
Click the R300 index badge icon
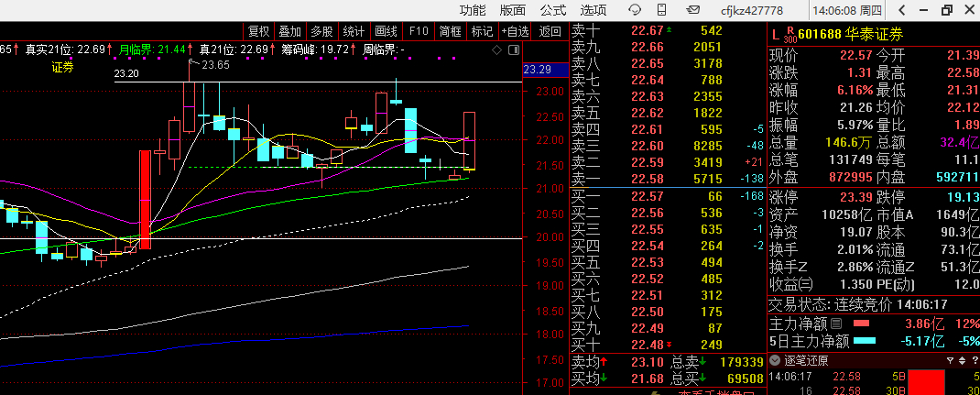pyautogui.click(x=789, y=35)
